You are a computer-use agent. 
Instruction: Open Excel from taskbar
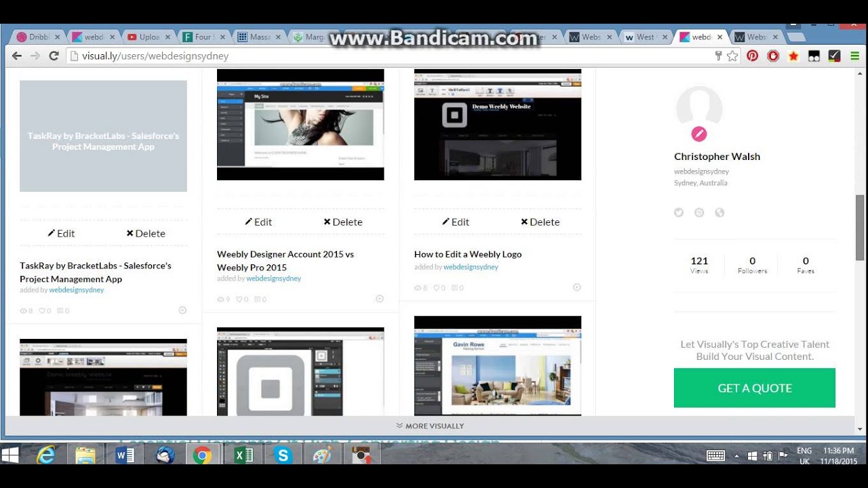(x=243, y=455)
